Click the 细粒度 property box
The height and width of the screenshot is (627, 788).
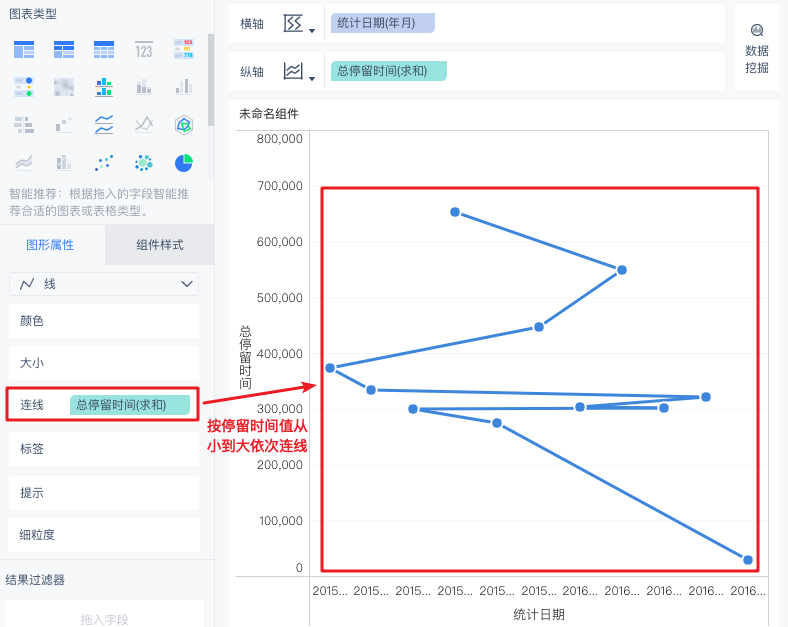click(104, 535)
